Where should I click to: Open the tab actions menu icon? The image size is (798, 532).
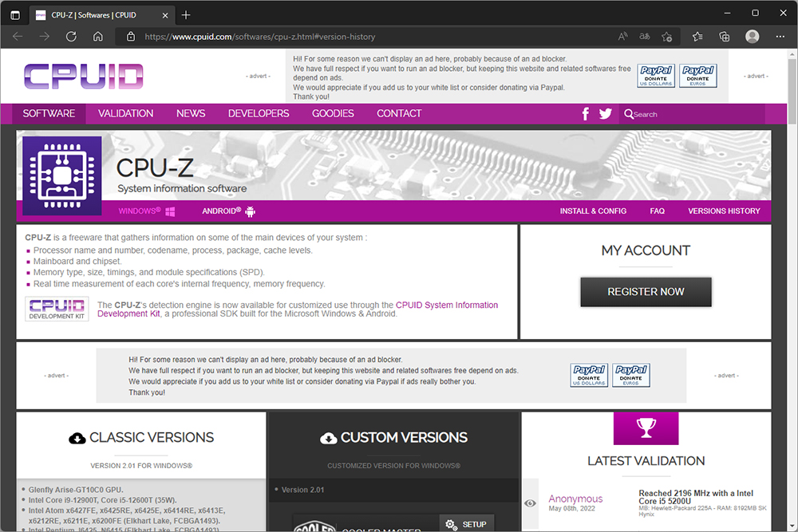click(15, 15)
